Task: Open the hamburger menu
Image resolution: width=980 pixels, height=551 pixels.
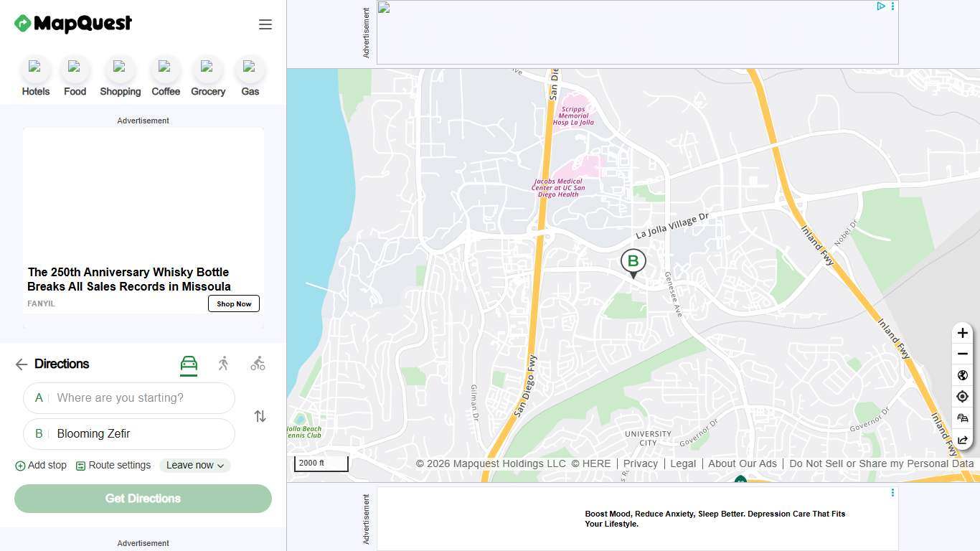Action: pyautogui.click(x=265, y=24)
